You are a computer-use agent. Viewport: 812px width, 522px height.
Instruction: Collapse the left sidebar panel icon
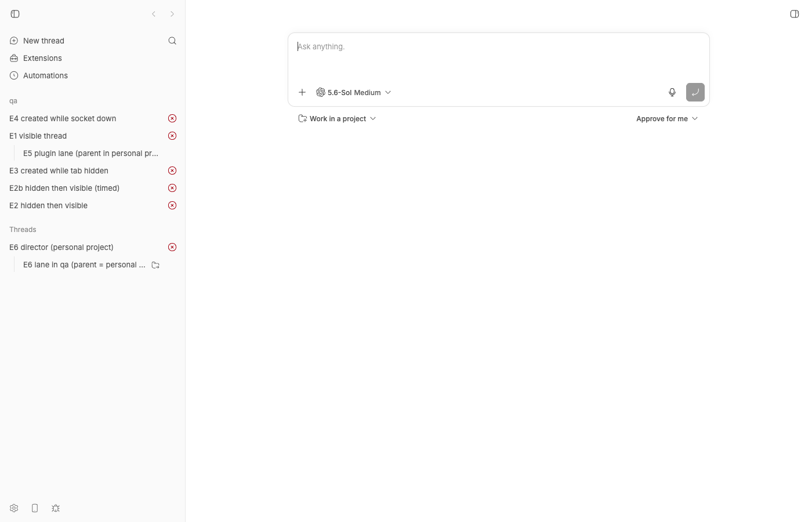click(15, 14)
